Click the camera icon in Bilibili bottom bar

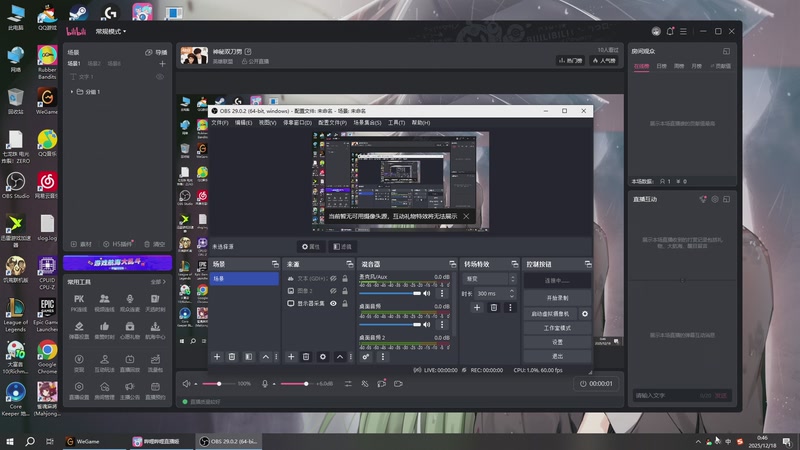pos(398,384)
